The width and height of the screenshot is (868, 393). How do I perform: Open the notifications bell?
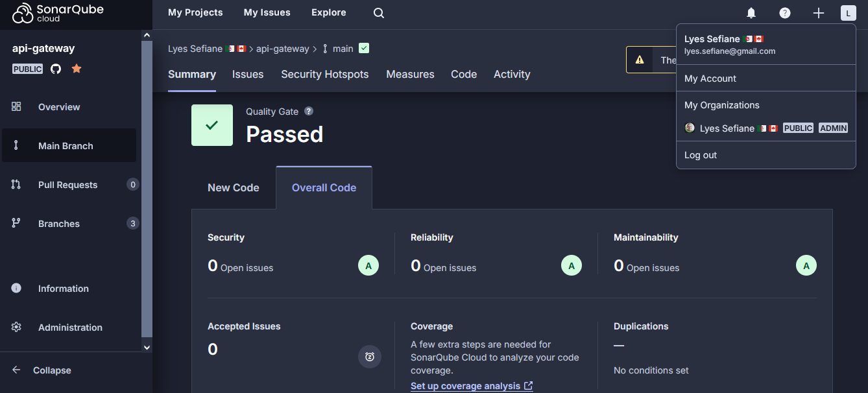click(751, 13)
